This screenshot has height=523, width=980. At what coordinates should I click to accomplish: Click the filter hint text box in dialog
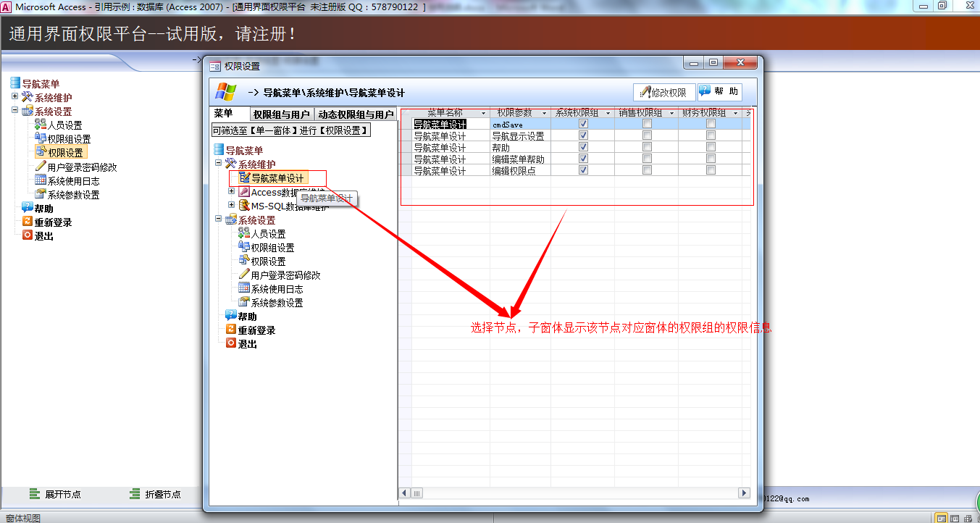pyautogui.click(x=291, y=130)
